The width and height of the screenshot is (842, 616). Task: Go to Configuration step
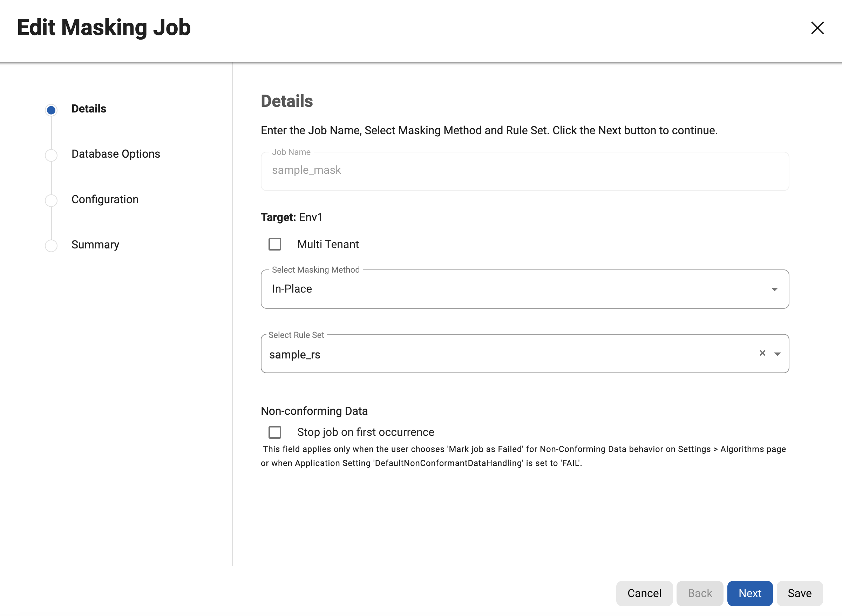[x=105, y=199]
